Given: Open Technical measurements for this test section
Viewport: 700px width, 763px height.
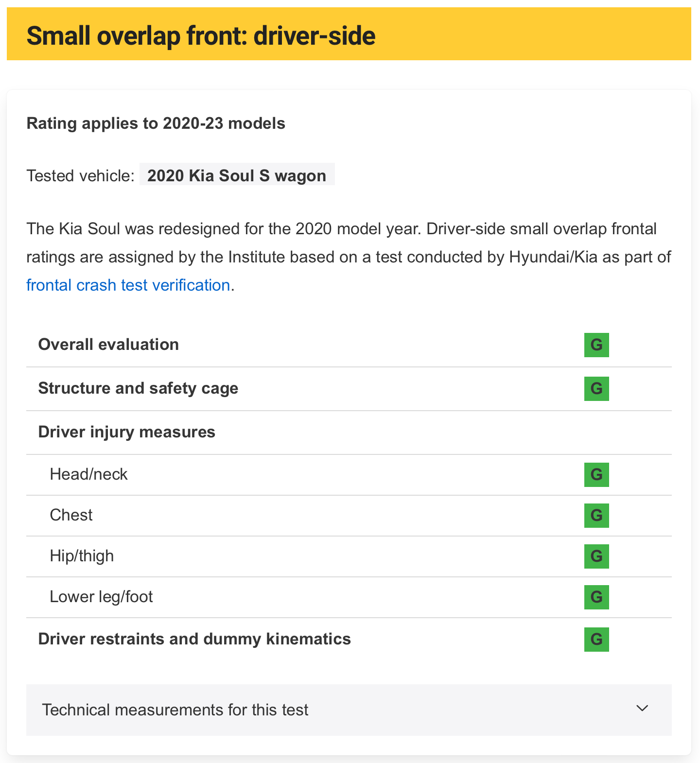Looking at the screenshot, I should (175, 710).
